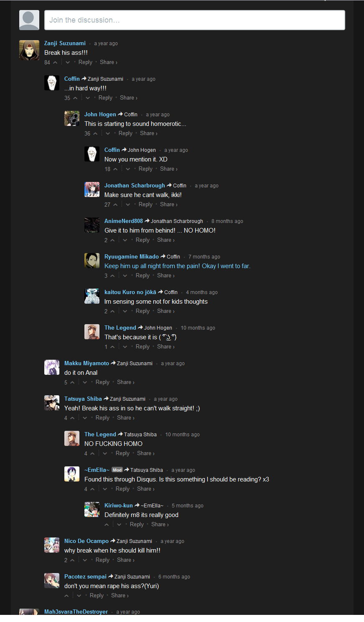Image resolution: width=364 pixels, height=622 pixels.
Task: Upvote Kiriwo-kun's comment
Action: click(x=107, y=525)
